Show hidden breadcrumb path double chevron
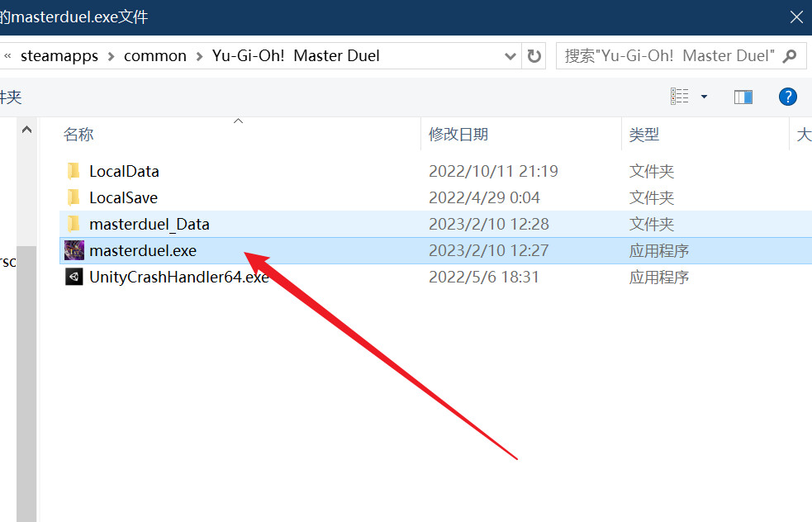The image size is (812, 522). point(7,56)
